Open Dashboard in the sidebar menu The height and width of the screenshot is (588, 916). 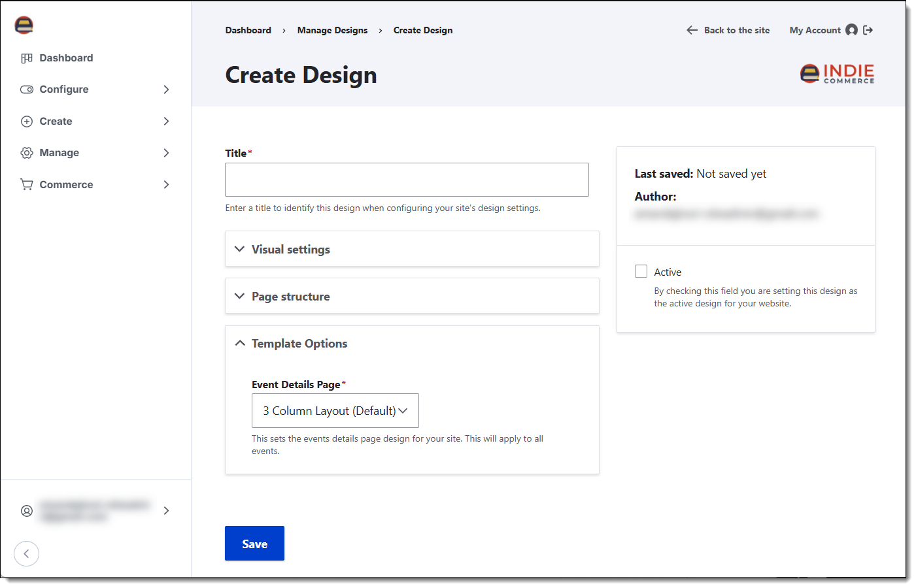point(66,58)
